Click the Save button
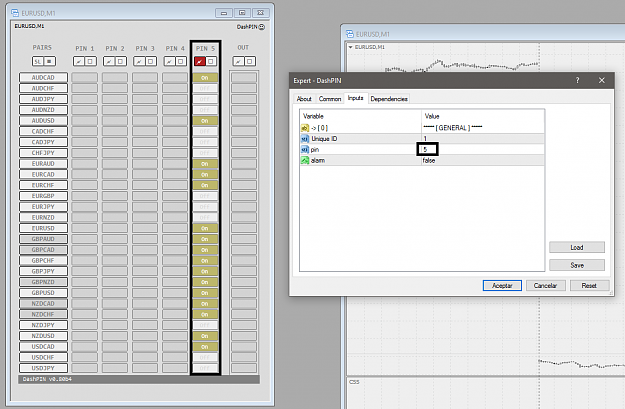The width and height of the screenshot is (625, 409). click(577, 265)
